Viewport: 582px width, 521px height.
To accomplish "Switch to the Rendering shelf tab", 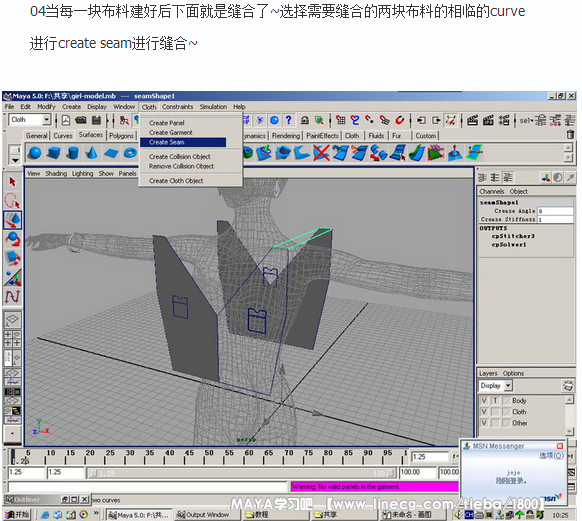I will coord(286,135).
